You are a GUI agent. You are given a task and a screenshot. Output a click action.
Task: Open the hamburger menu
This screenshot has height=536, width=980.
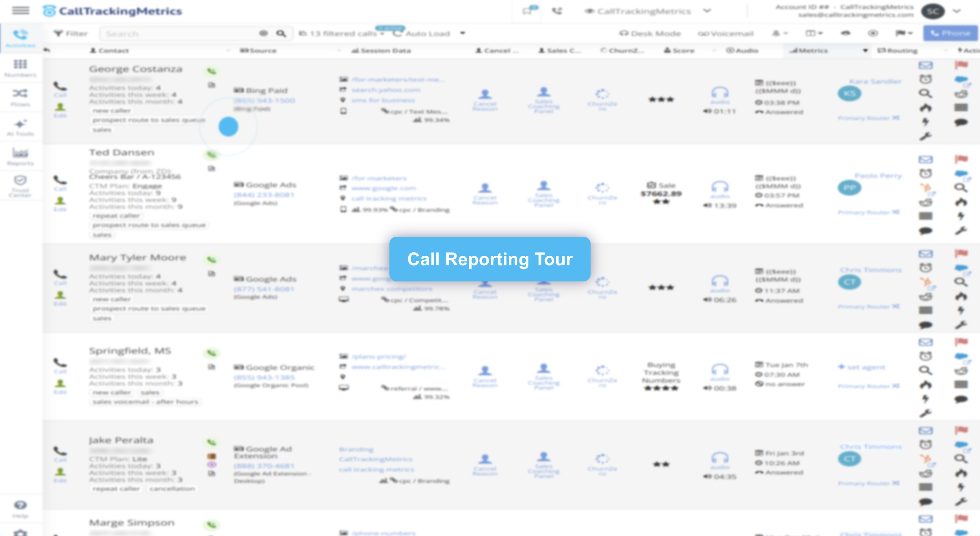click(21, 10)
